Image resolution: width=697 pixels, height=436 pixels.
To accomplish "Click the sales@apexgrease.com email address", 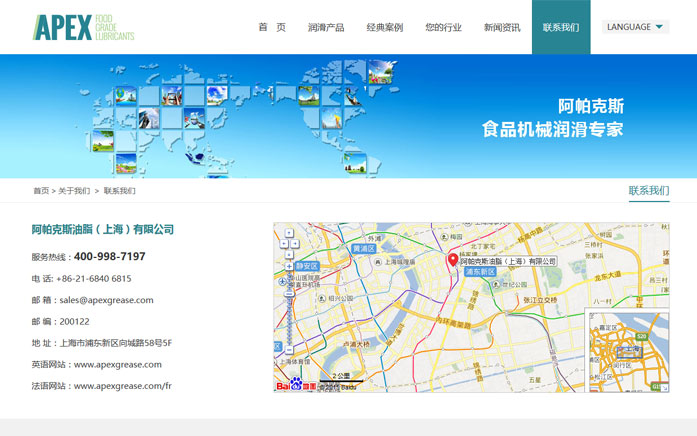I will 107,300.
